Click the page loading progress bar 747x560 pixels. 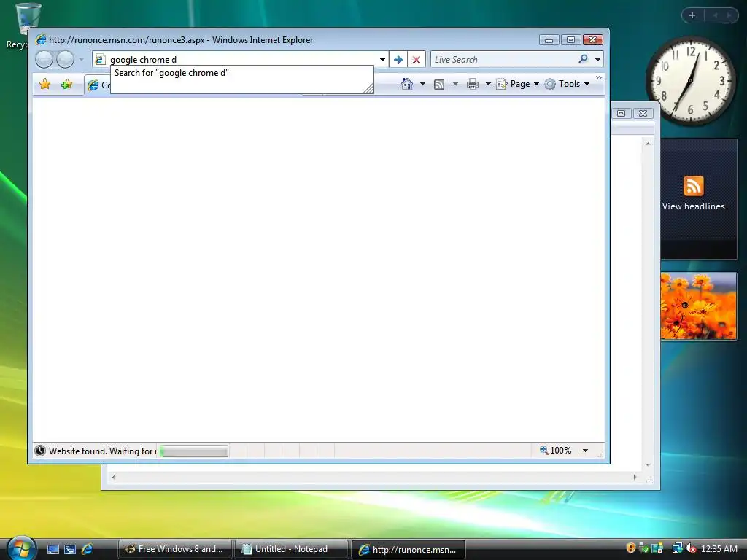tap(193, 451)
